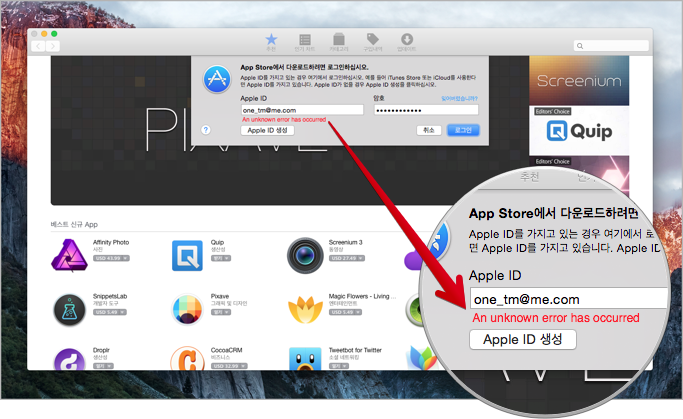Open the Categories toolbar tab
The height and width of the screenshot is (419, 683).
tap(338, 42)
